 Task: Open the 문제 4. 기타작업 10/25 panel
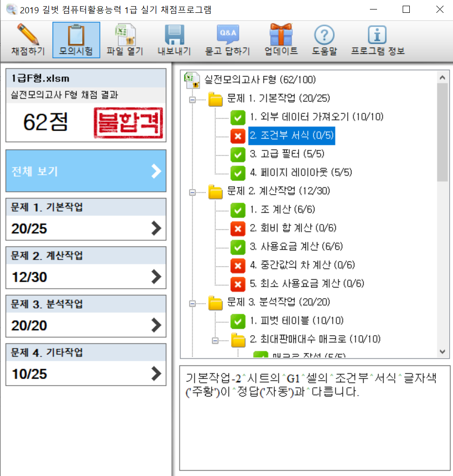pyautogui.click(x=86, y=365)
